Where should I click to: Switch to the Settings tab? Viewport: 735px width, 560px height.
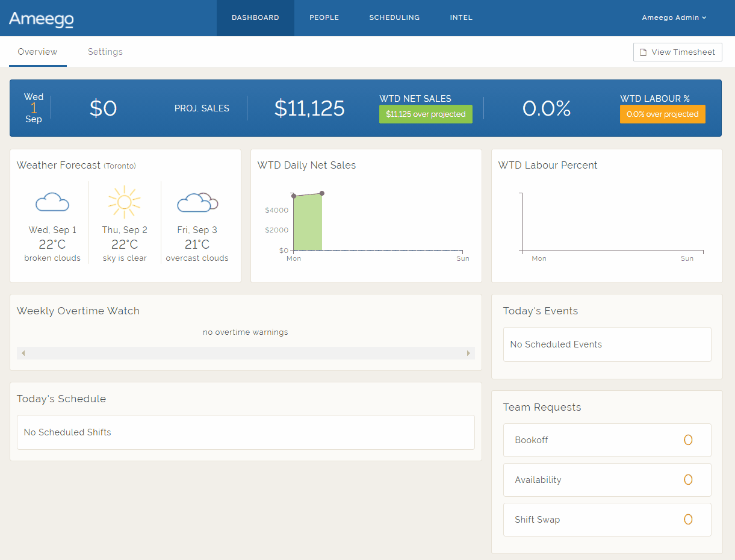(x=105, y=52)
